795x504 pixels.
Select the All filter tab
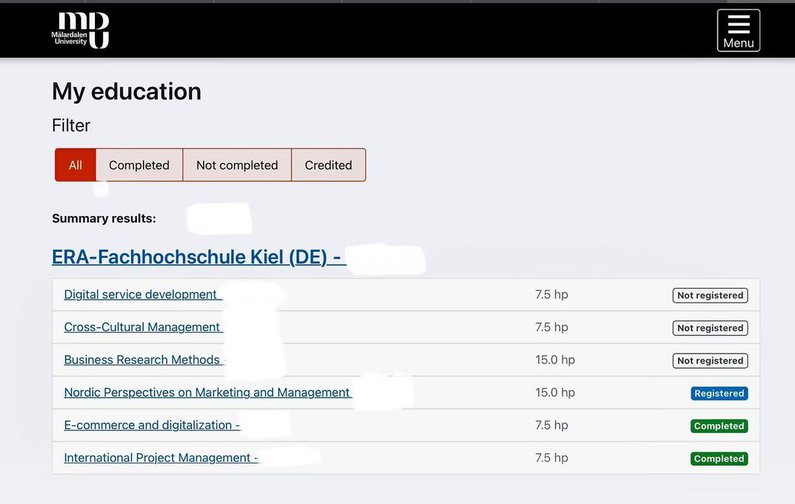click(75, 165)
